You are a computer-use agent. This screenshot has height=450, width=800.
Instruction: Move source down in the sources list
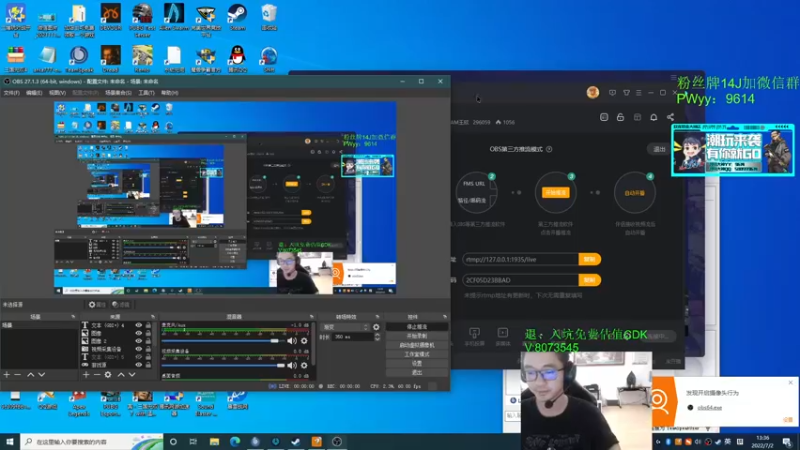click(132, 374)
